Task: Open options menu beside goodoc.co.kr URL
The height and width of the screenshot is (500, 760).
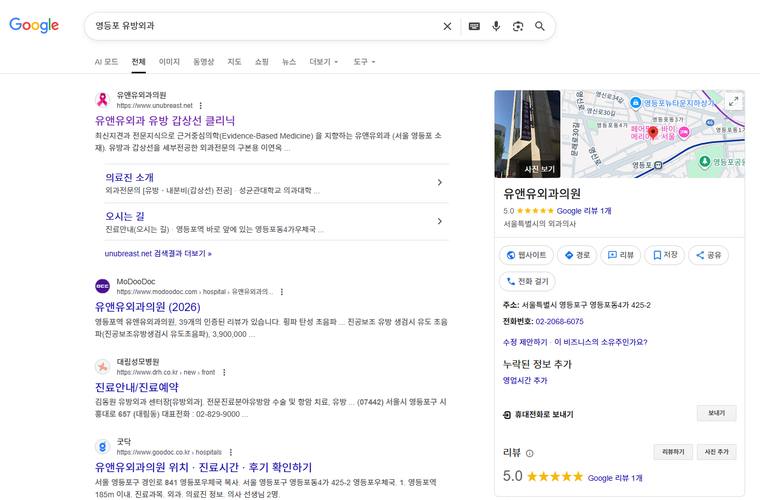Action: click(231, 452)
